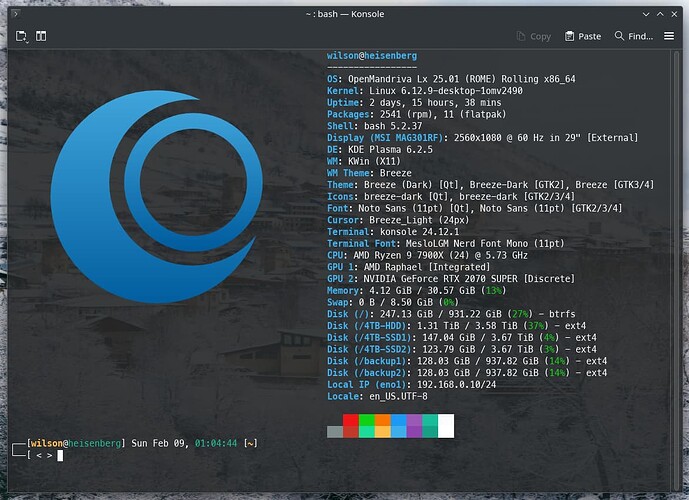689x500 pixels.
Task: Click the 'Icons: breeze-dark' line
Action: (x=451, y=197)
